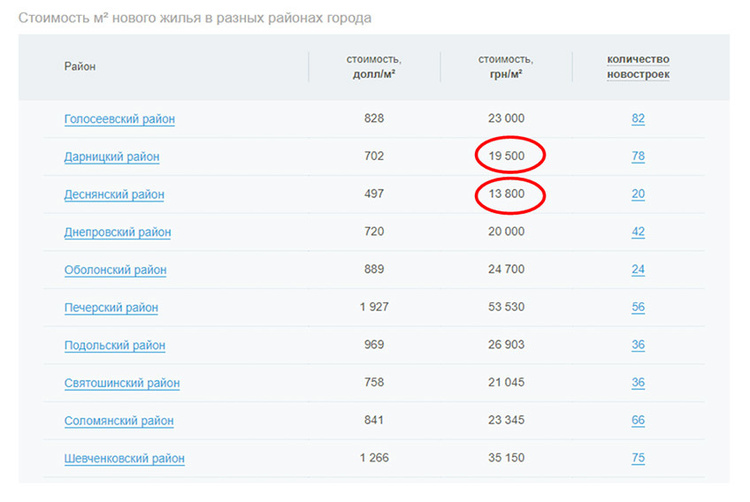Open the Шевченковский район link
The width and height of the screenshot is (750, 502).
pos(124,458)
